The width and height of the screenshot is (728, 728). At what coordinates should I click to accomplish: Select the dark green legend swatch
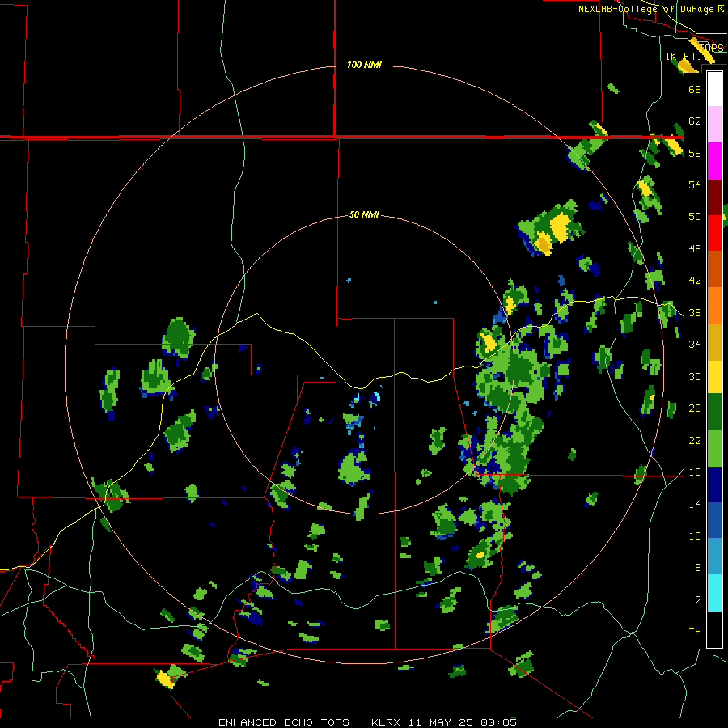click(714, 412)
